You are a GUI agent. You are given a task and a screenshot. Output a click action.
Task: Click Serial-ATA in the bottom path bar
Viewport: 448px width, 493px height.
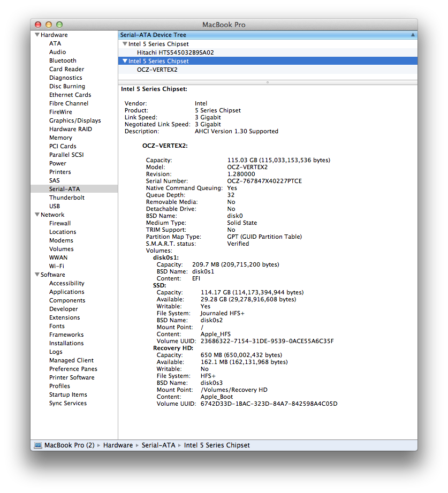click(158, 445)
